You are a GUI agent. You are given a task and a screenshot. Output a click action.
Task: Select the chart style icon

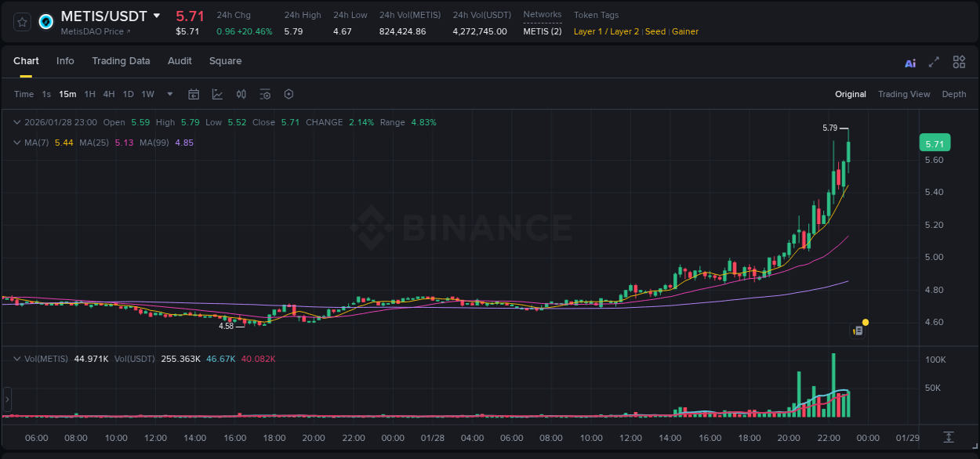pos(216,94)
